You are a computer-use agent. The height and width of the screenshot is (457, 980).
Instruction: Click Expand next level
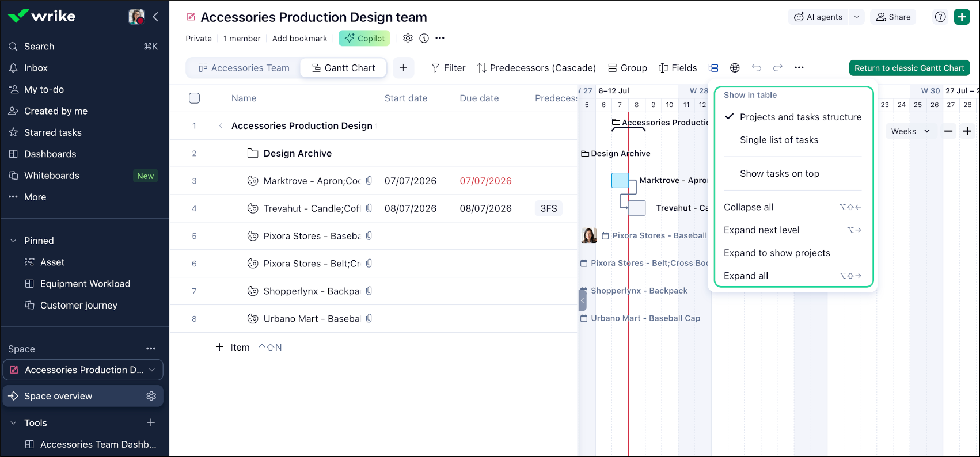pos(793,230)
